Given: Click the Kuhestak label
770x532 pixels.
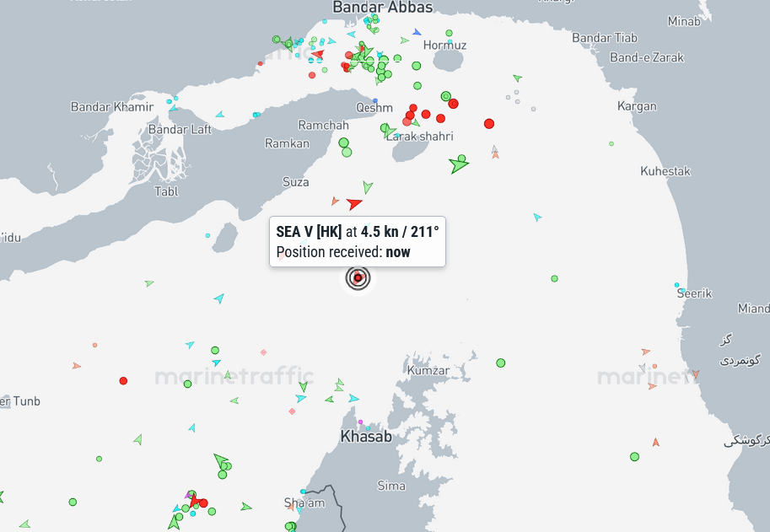Looking at the screenshot, I should (665, 171).
